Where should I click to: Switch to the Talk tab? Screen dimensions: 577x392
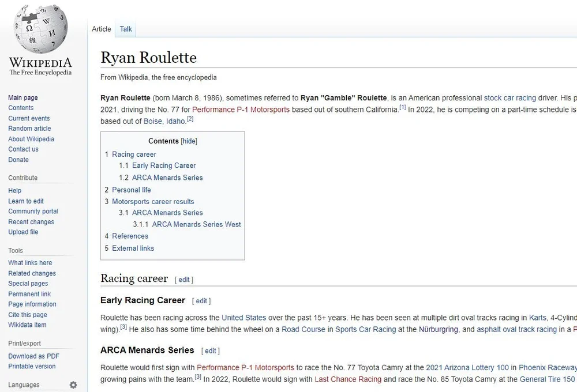pos(125,28)
